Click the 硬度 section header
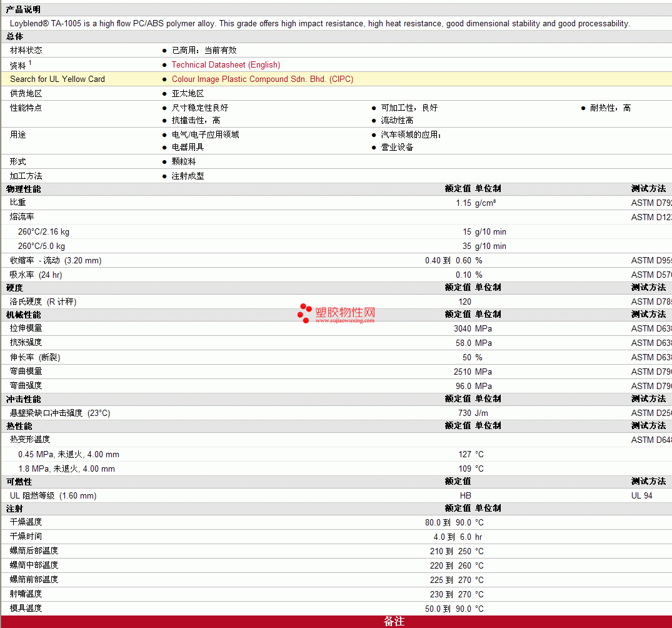Image resolution: width=672 pixels, height=628 pixels. click(x=14, y=288)
